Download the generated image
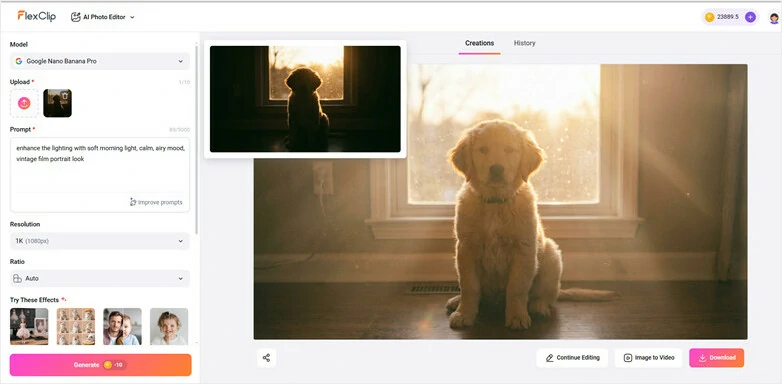Viewport: 782px width, 384px height. tap(717, 358)
